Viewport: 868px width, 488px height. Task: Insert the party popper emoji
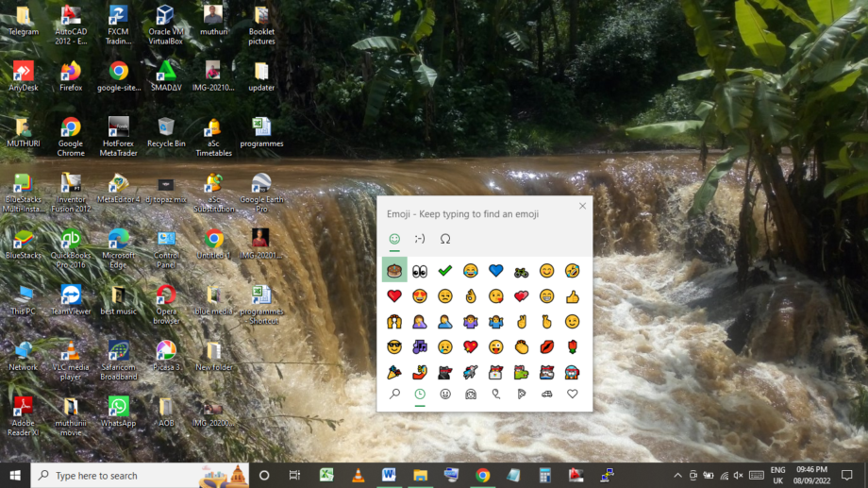394,373
